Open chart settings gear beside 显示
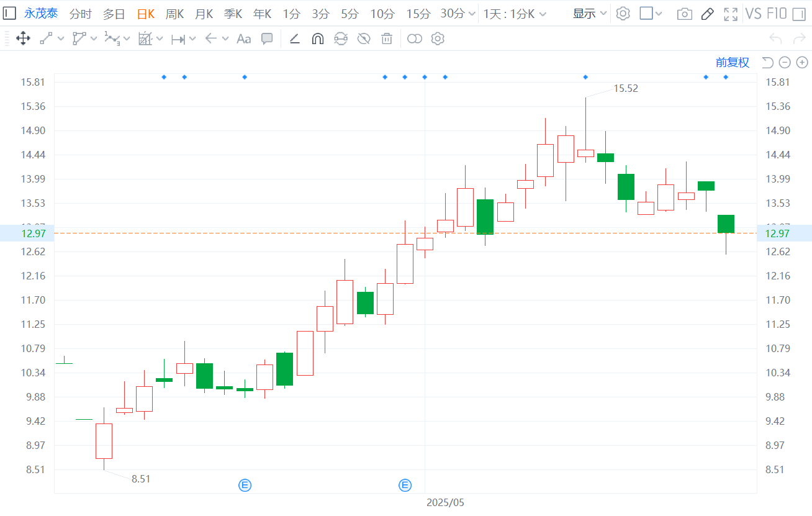The height and width of the screenshot is (516, 812). [x=623, y=14]
